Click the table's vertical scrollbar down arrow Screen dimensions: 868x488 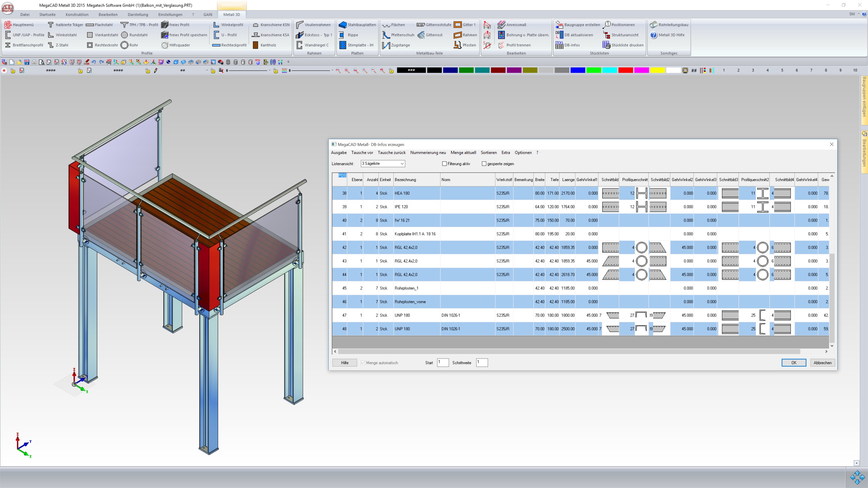pyautogui.click(x=832, y=346)
